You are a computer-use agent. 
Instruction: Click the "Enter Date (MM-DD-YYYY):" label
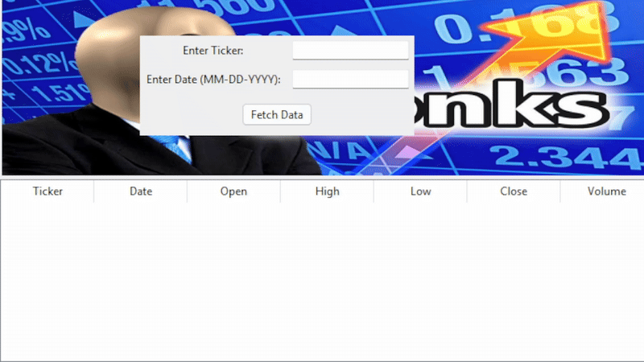[x=213, y=79]
